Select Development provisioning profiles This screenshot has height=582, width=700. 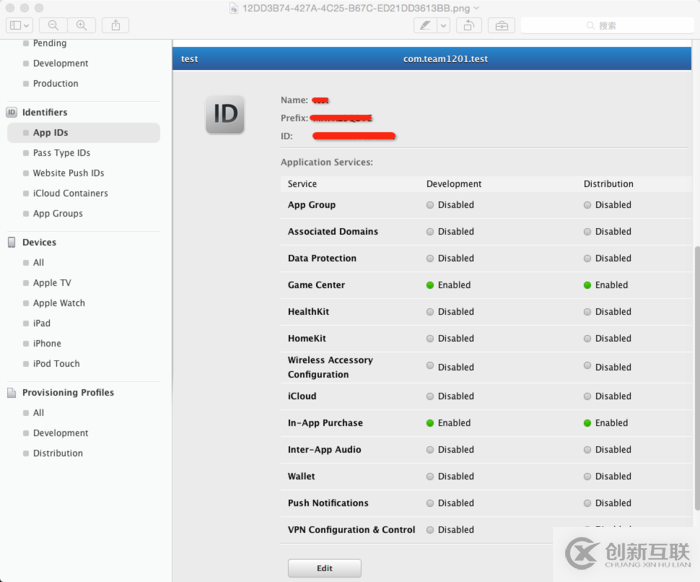point(60,433)
